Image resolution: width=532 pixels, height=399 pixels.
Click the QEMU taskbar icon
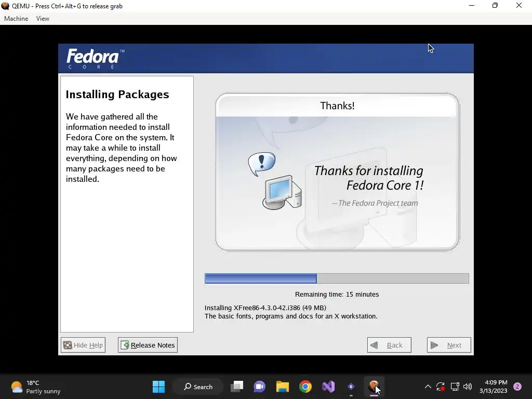coord(374,387)
